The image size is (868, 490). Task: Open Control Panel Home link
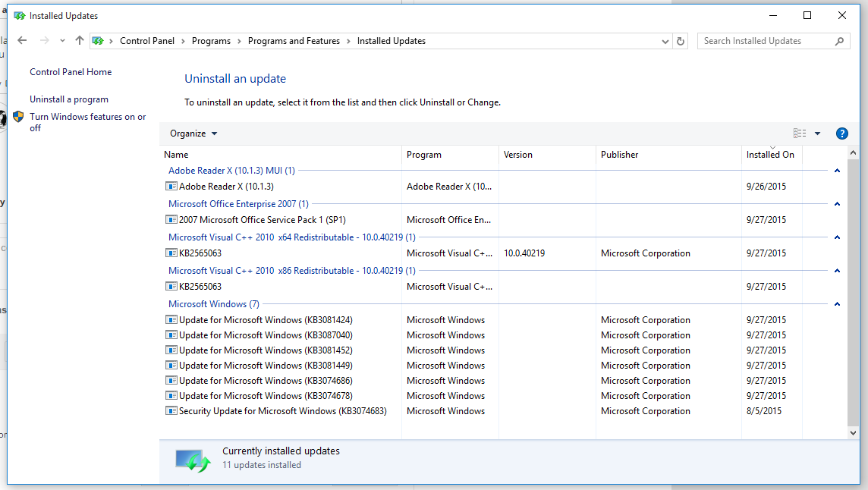(x=71, y=72)
